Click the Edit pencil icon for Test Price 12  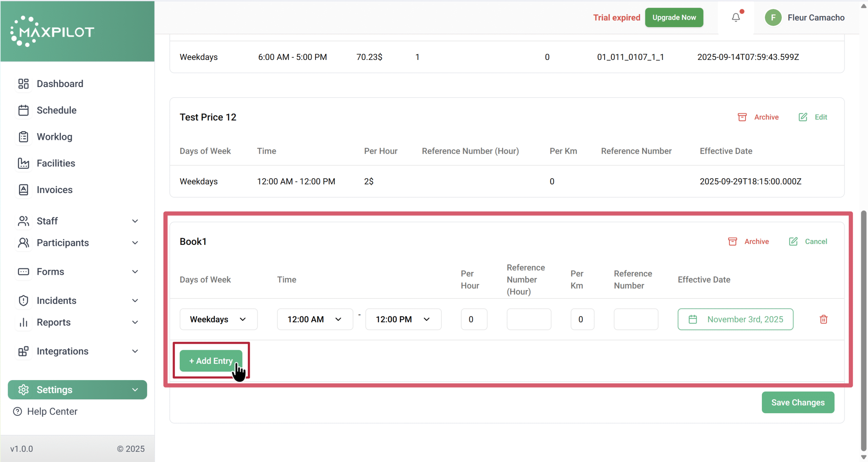coord(803,117)
